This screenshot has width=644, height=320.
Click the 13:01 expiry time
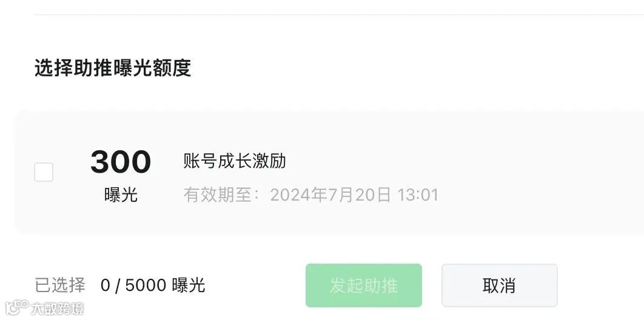pyautogui.click(x=418, y=195)
